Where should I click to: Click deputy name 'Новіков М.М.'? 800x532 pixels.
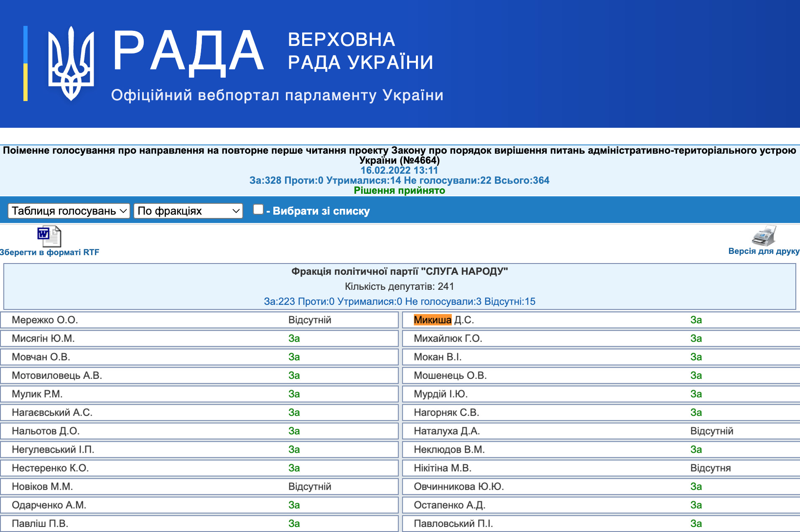click(x=42, y=486)
